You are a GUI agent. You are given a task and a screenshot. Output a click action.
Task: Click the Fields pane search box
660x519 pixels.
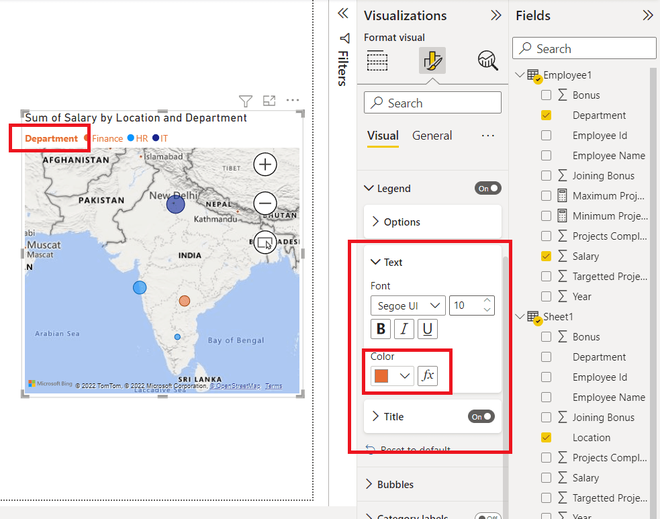[x=584, y=48]
